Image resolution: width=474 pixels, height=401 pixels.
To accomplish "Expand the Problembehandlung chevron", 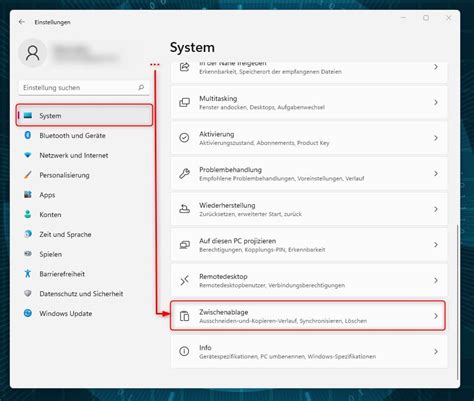I will tap(436, 173).
